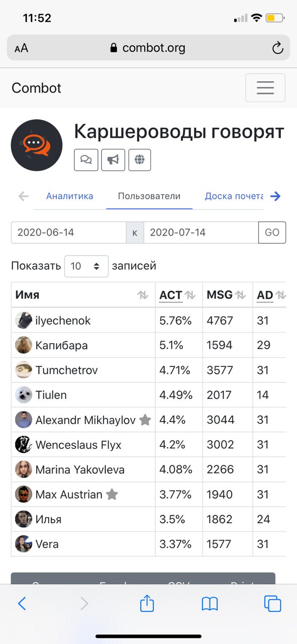
Task: Switch to the Доска почета tab
Action: pos(234,196)
